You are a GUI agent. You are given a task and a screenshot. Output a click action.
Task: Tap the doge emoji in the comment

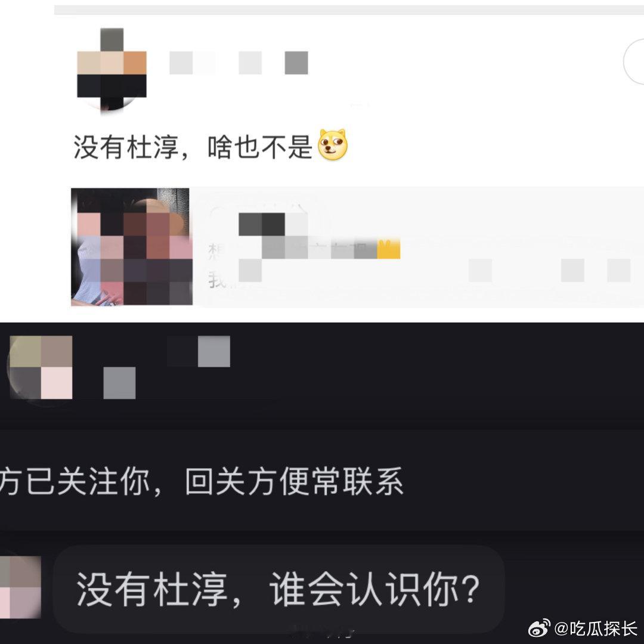(x=333, y=144)
